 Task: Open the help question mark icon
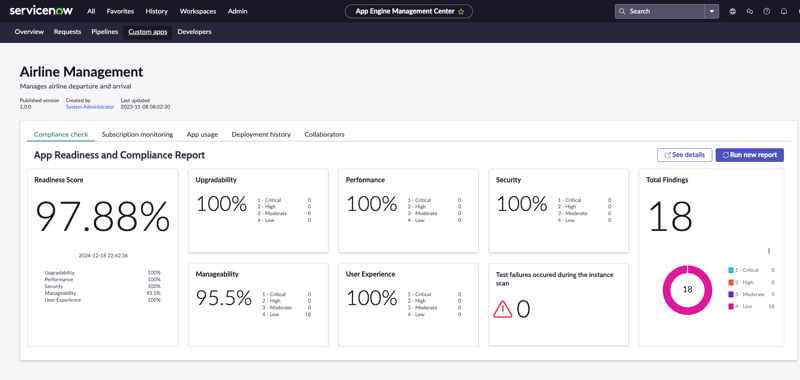tap(766, 11)
